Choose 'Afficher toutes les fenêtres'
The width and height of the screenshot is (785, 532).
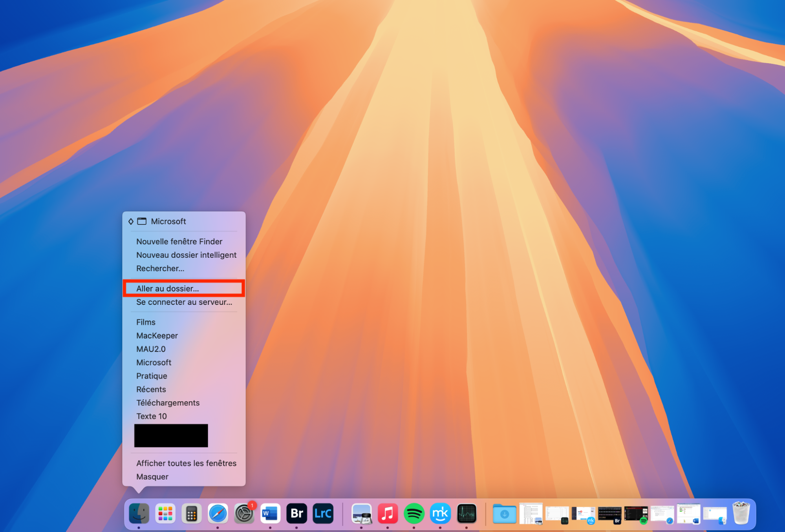click(186, 463)
